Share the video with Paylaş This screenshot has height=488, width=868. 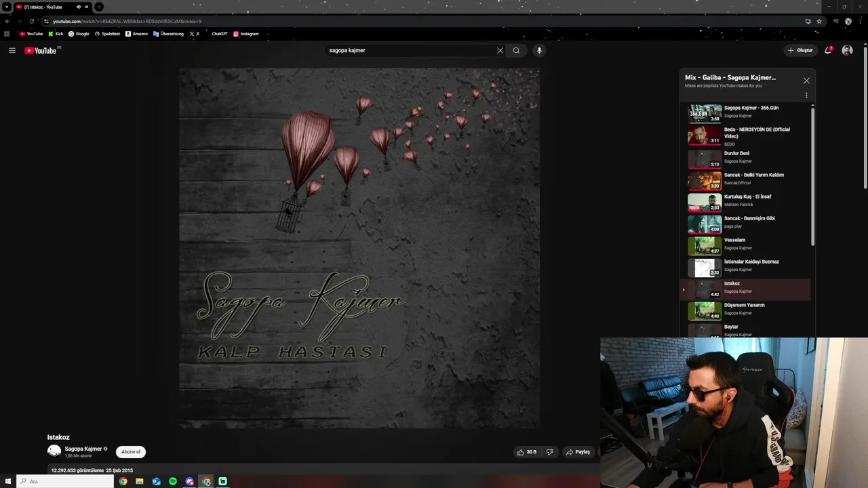pyautogui.click(x=578, y=452)
